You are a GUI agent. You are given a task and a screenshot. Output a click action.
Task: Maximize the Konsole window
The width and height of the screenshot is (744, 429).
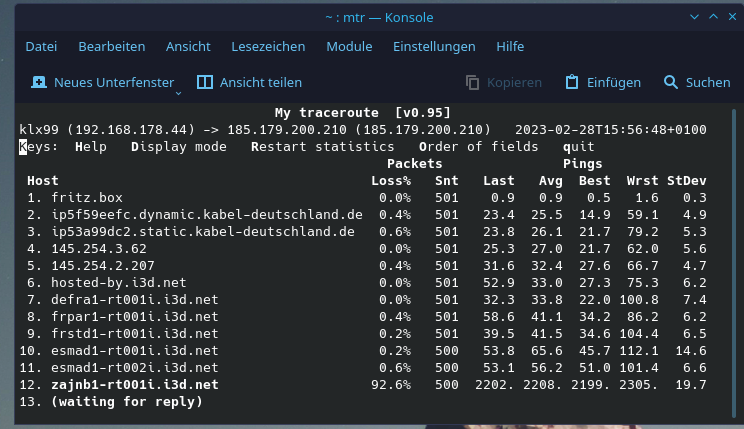(713, 16)
